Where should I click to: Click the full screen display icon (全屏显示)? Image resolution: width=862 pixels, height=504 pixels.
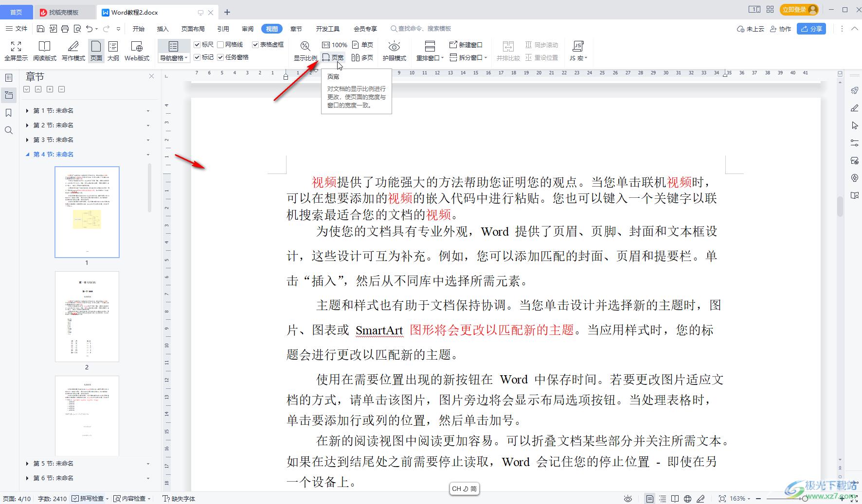[16, 51]
